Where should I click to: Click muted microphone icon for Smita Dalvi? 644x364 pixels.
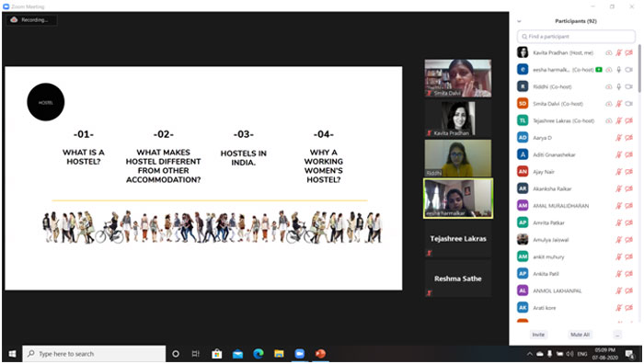pos(619,104)
